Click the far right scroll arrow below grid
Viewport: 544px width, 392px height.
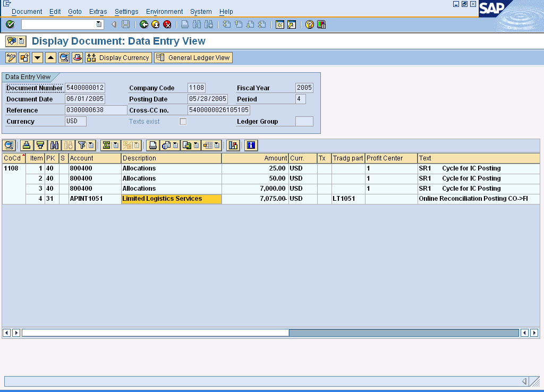[x=534, y=333]
